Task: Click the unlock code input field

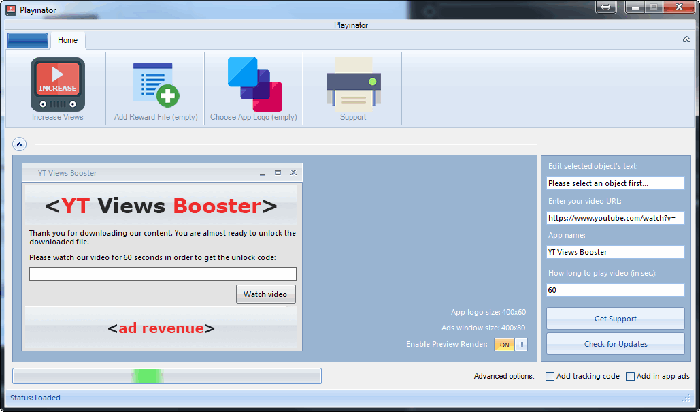Action: (162, 274)
